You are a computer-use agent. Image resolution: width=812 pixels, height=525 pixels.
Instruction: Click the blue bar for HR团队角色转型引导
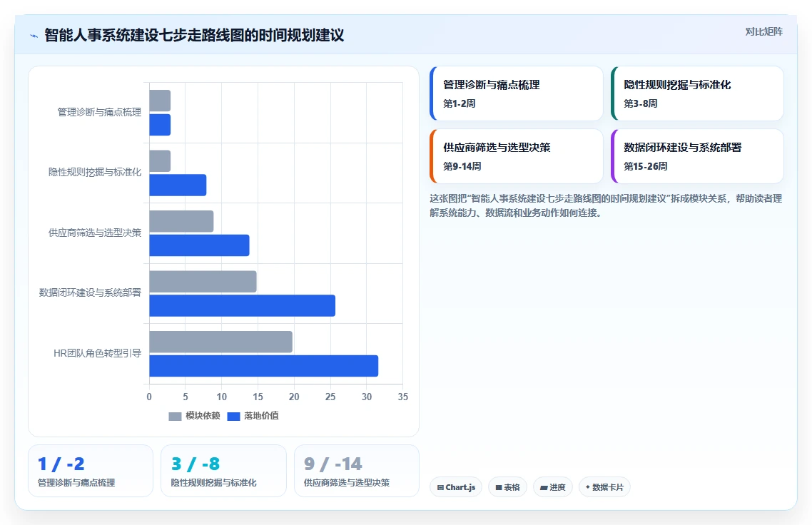coord(264,366)
